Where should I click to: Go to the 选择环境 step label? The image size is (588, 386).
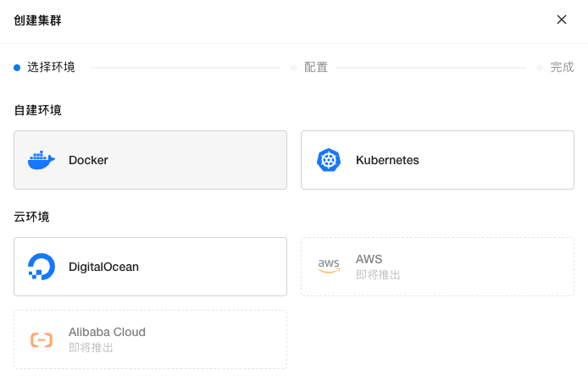tap(51, 68)
